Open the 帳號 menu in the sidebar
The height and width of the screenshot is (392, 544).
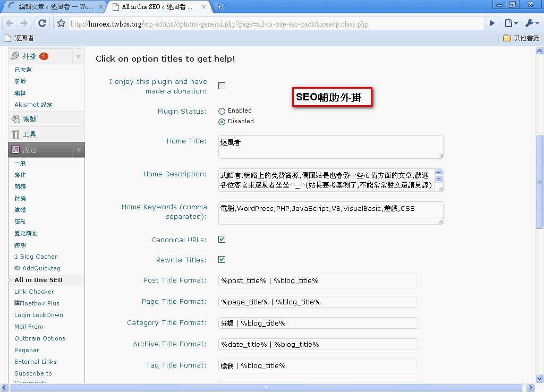coord(30,119)
